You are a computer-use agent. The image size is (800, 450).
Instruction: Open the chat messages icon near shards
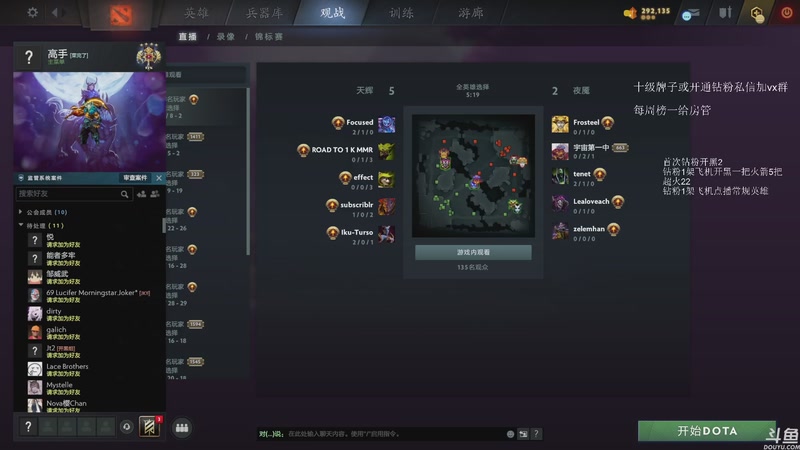690,14
